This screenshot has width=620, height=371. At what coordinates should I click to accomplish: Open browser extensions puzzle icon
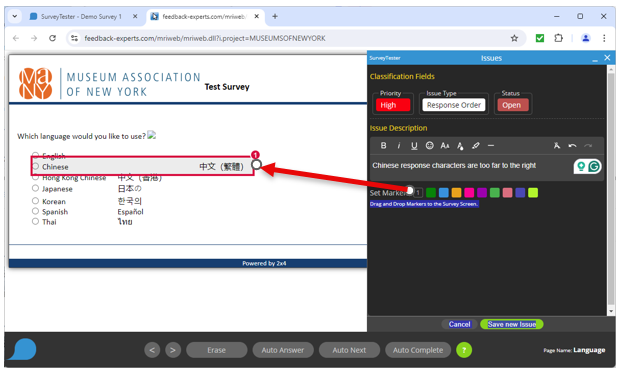558,38
